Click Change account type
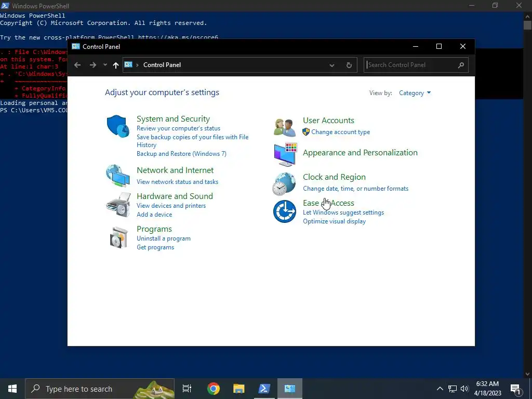This screenshot has width=532, height=399. 341,132
